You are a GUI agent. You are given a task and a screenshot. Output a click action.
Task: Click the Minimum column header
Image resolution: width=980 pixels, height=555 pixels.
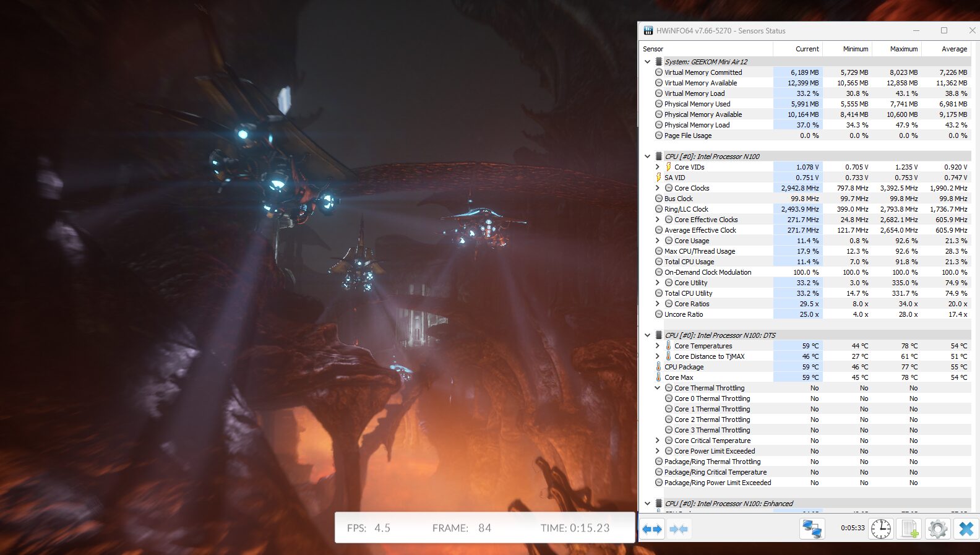click(x=847, y=49)
